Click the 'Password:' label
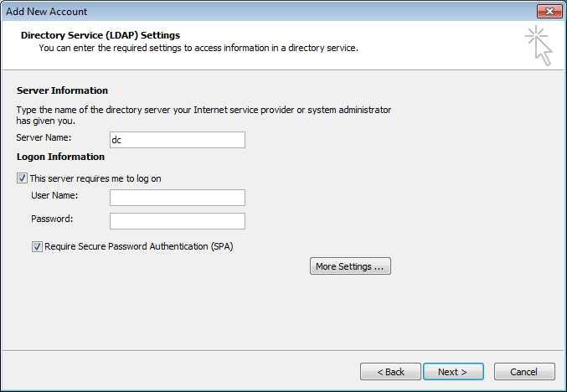567x392 pixels. point(52,219)
